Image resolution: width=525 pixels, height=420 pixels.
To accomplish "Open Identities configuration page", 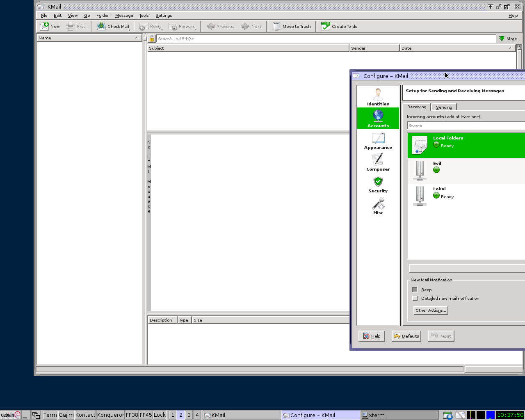I will pyautogui.click(x=378, y=97).
